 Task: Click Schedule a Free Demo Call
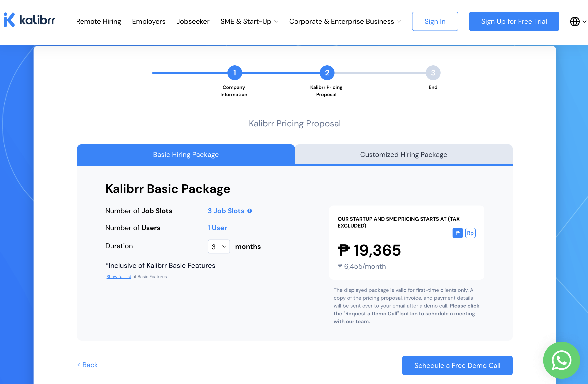pyautogui.click(x=457, y=365)
